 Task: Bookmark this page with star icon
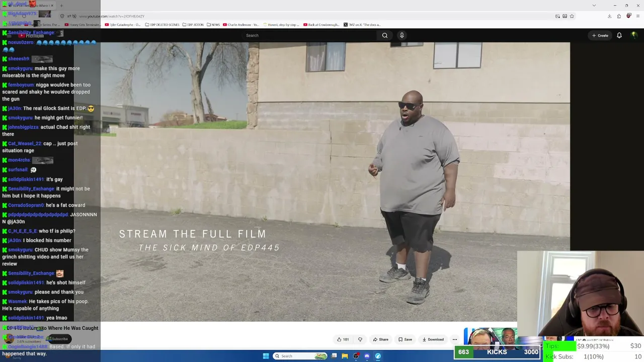572,16
